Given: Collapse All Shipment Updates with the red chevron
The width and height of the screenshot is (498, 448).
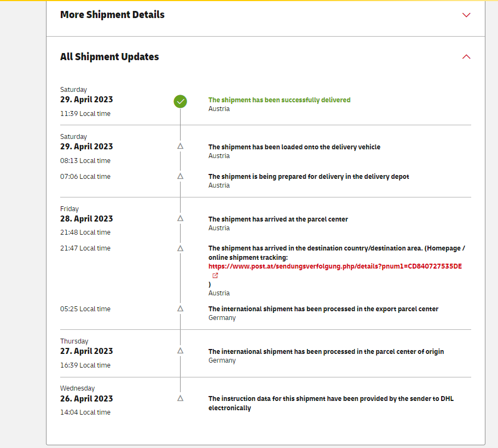Looking at the screenshot, I should click(x=466, y=56).
